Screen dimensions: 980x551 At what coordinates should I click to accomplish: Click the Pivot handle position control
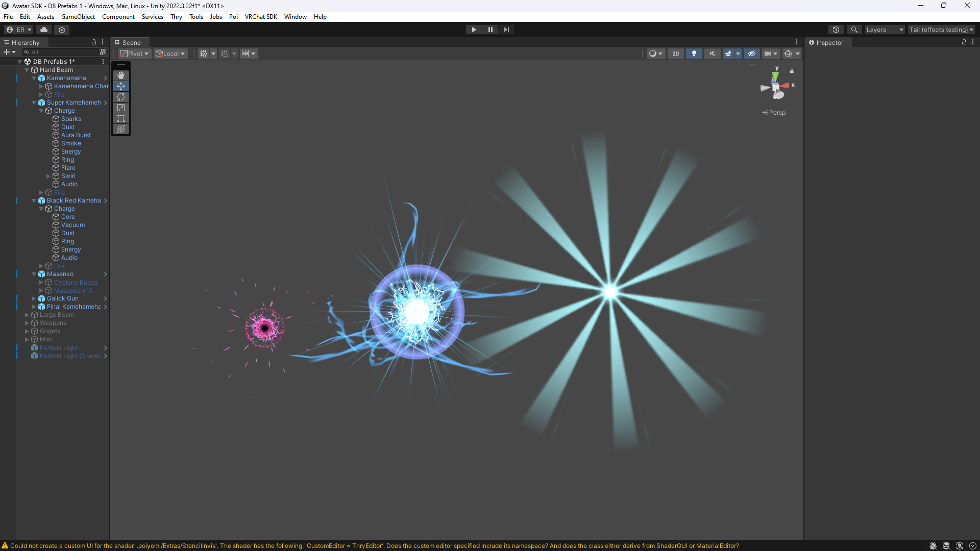[134, 54]
